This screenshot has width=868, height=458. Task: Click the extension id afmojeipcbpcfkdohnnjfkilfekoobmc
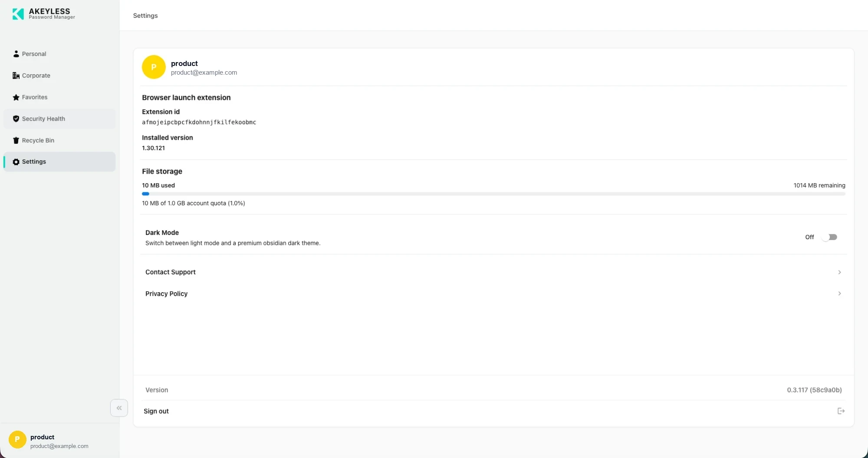[199, 122]
